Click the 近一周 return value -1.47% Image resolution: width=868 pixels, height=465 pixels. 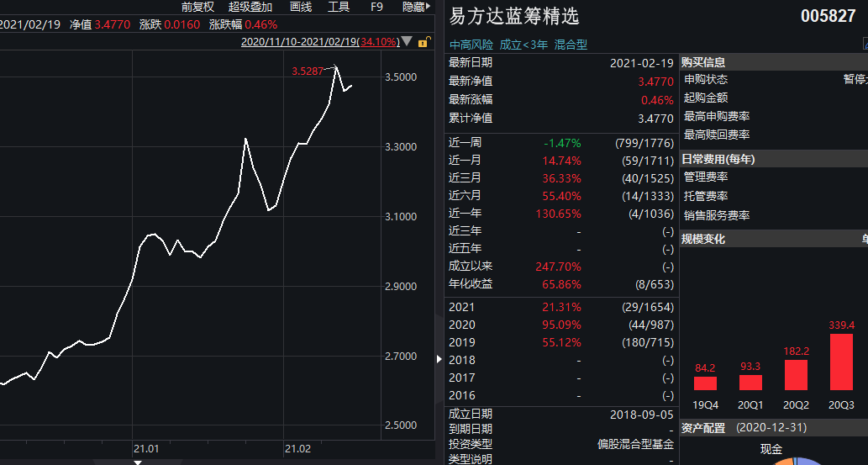[x=562, y=143]
